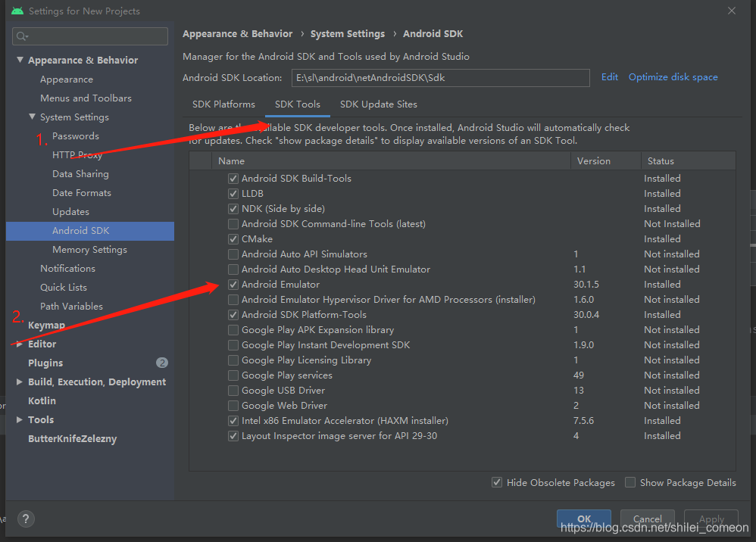
Task: Sort table by Version column header
Action: pos(606,161)
